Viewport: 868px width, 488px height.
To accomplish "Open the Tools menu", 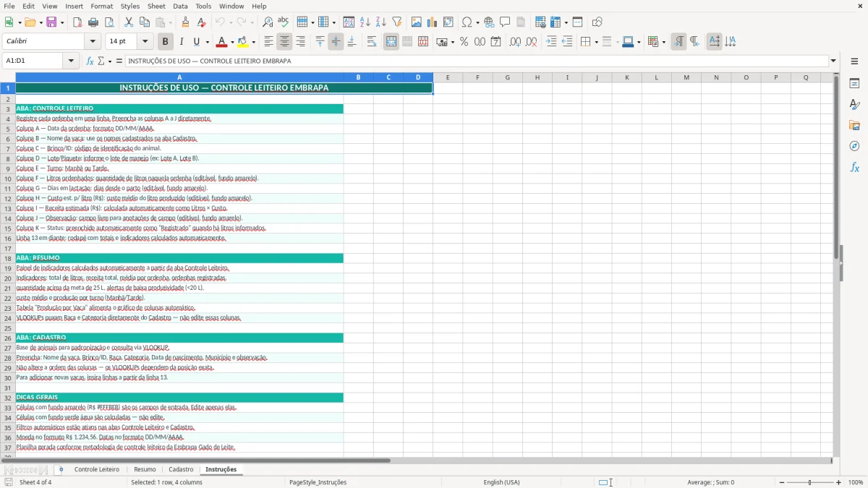I will click(203, 6).
